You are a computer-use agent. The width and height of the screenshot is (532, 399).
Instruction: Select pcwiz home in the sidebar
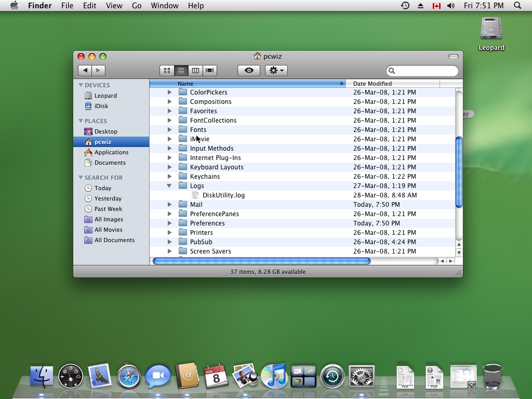[x=111, y=142]
